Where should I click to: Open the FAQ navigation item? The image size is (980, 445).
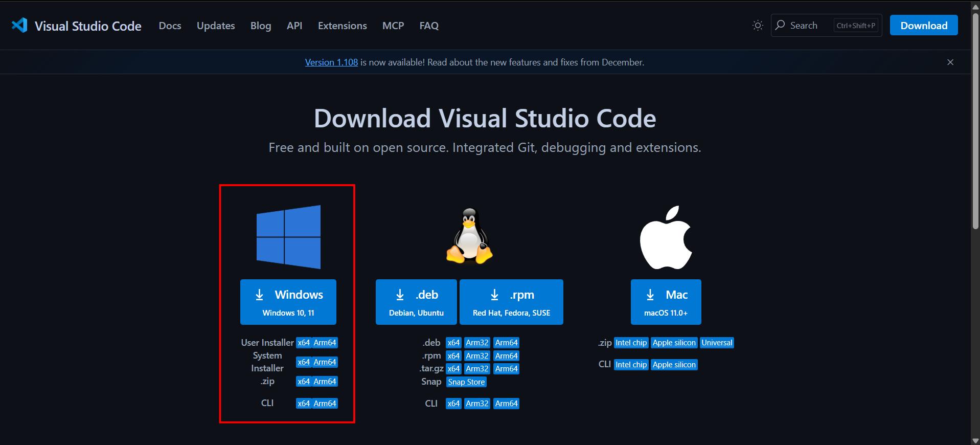click(x=429, y=26)
